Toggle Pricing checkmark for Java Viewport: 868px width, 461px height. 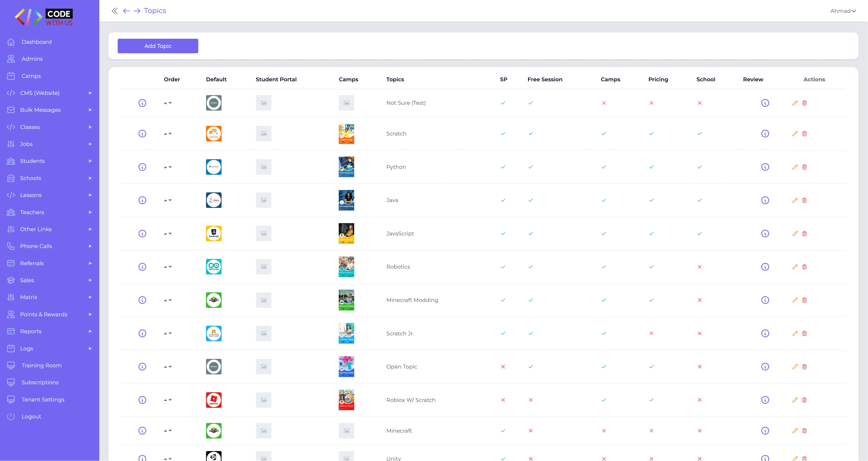[651, 200]
